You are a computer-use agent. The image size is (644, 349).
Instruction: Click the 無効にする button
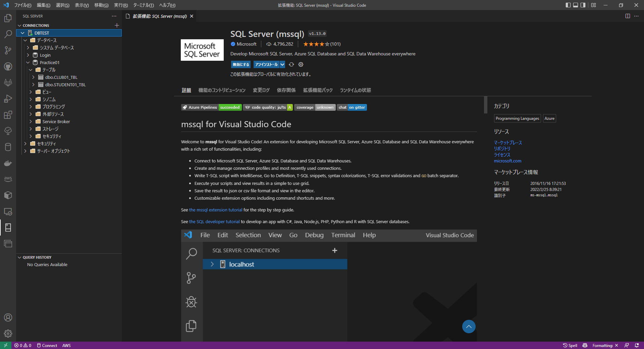[241, 64]
